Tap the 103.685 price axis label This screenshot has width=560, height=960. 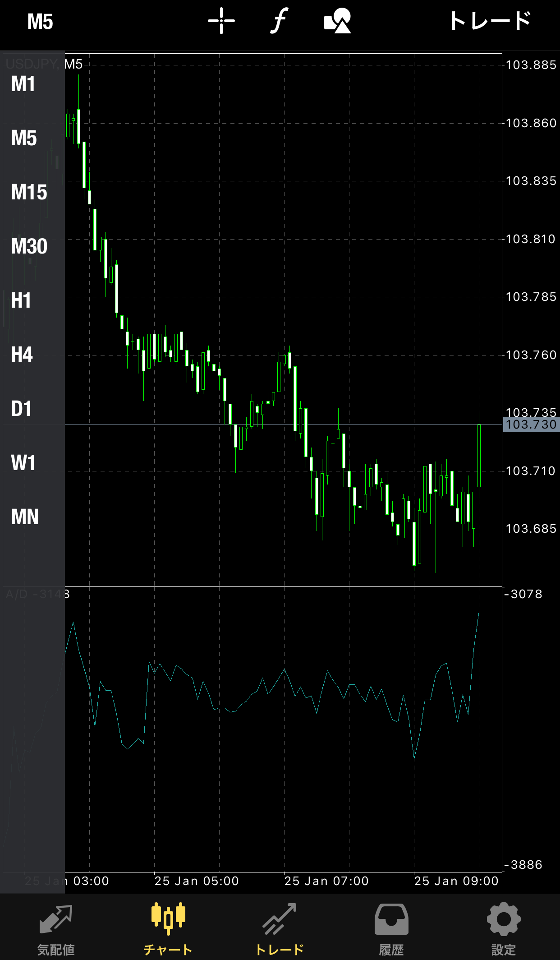pyautogui.click(x=531, y=529)
